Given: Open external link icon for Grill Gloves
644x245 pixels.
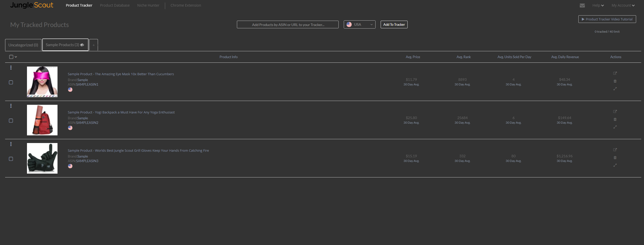Looking at the screenshot, I should (615, 150).
